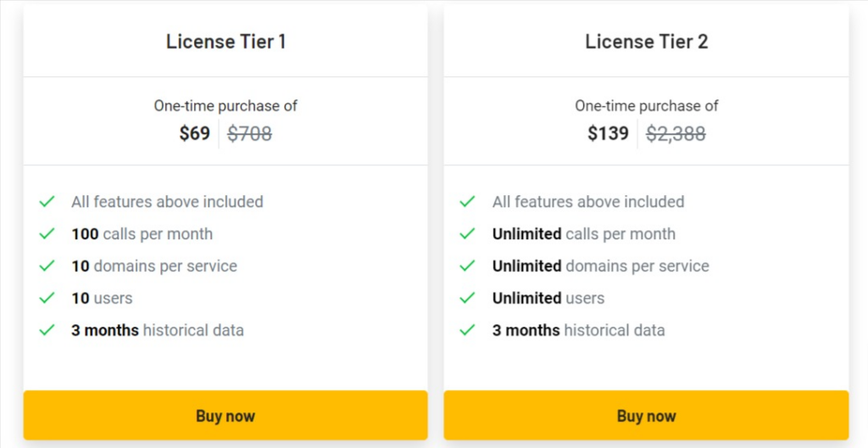Viewport: 868px width, 448px height.
Task: Click checkmark beside Unlimited calls per month
Action: (468, 234)
